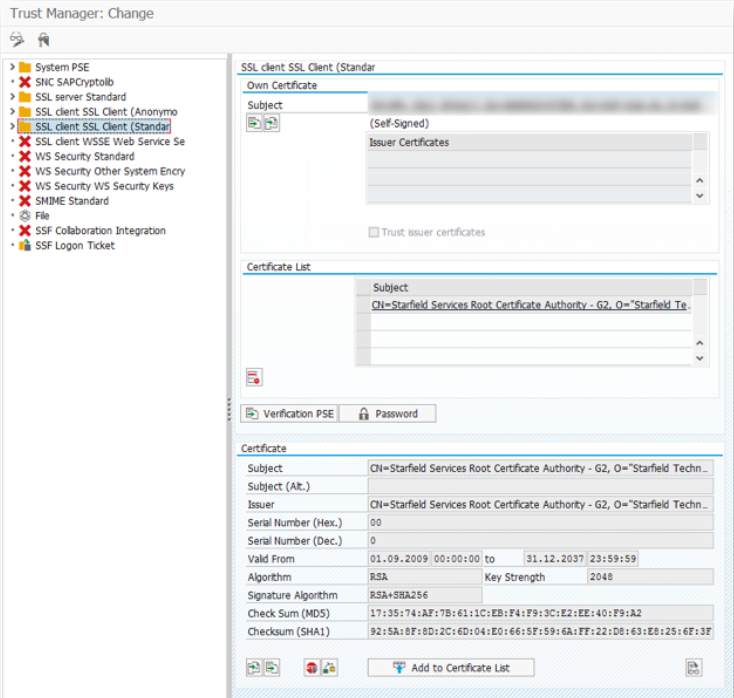
Task: Select SMIME Standard in the tree
Action: [x=72, y=201]
